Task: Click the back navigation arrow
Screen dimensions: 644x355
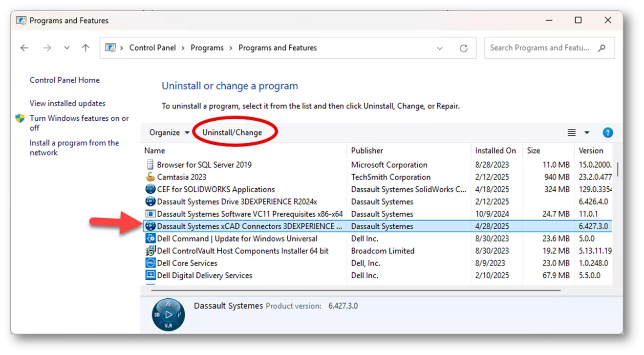Action: [24, 48]
